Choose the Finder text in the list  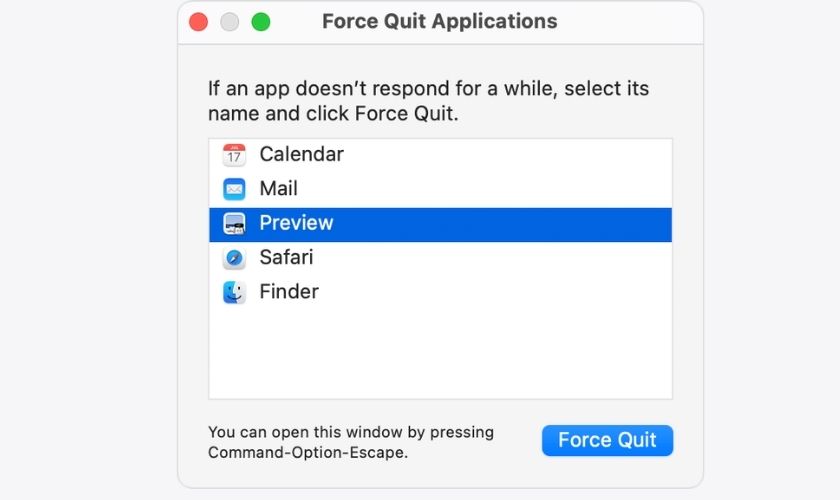click(289, 292)
